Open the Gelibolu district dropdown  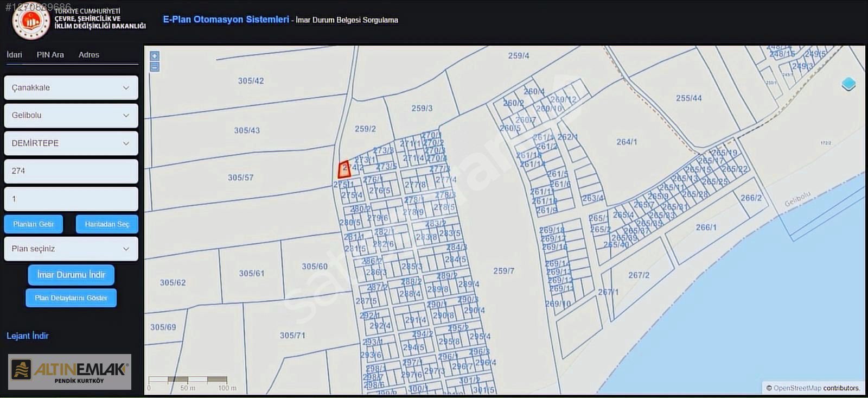click(x=71, y=115)
